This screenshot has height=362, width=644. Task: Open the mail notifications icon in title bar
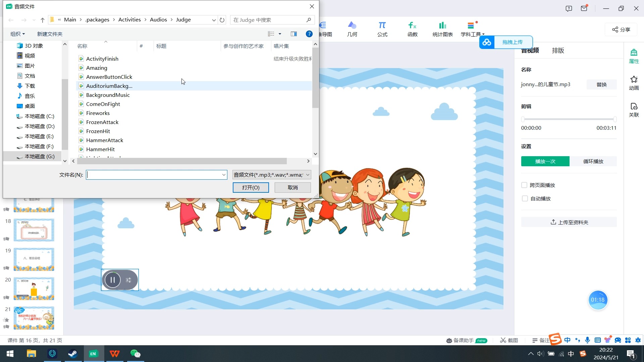coord(584,8)
